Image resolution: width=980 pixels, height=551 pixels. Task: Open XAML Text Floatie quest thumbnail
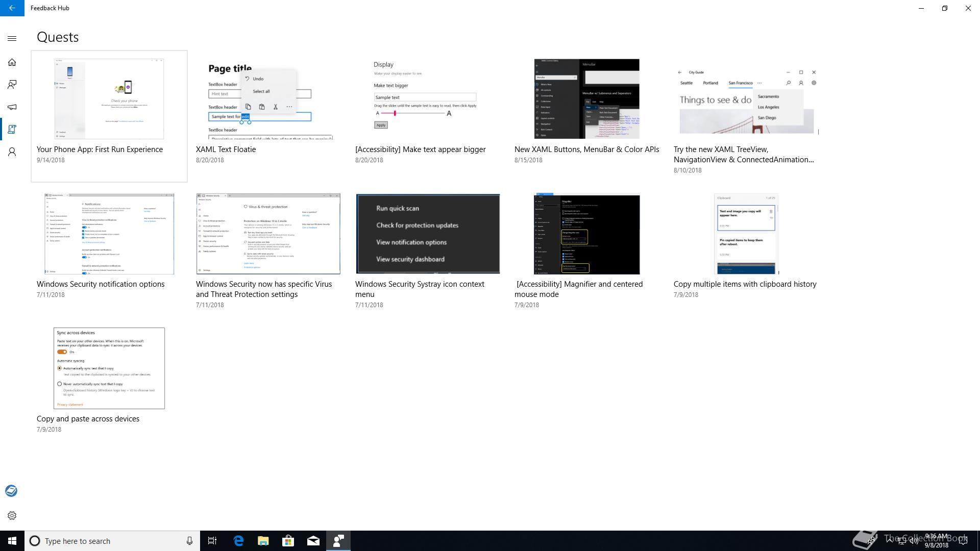(x=268, y=98)
